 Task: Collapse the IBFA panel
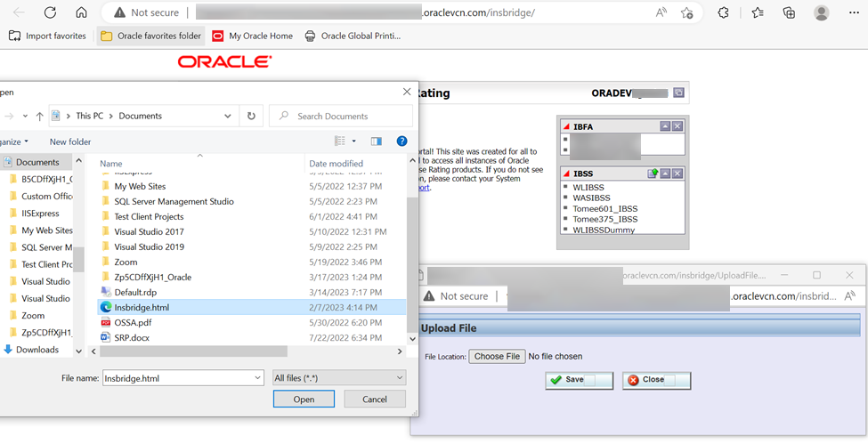(x=665, y=126)
